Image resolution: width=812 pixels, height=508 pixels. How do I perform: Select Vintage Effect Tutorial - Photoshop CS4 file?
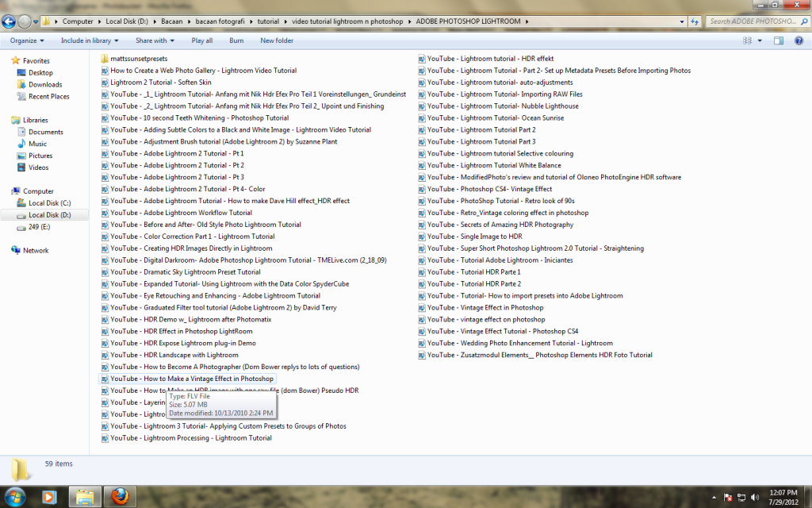click(x=498, y=331)
